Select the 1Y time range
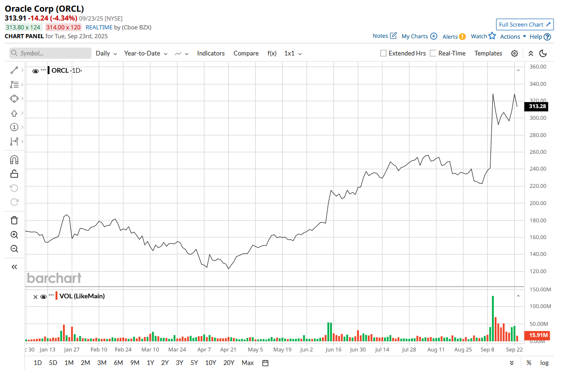This screenshot has height=392, width=574. (150, 363)
